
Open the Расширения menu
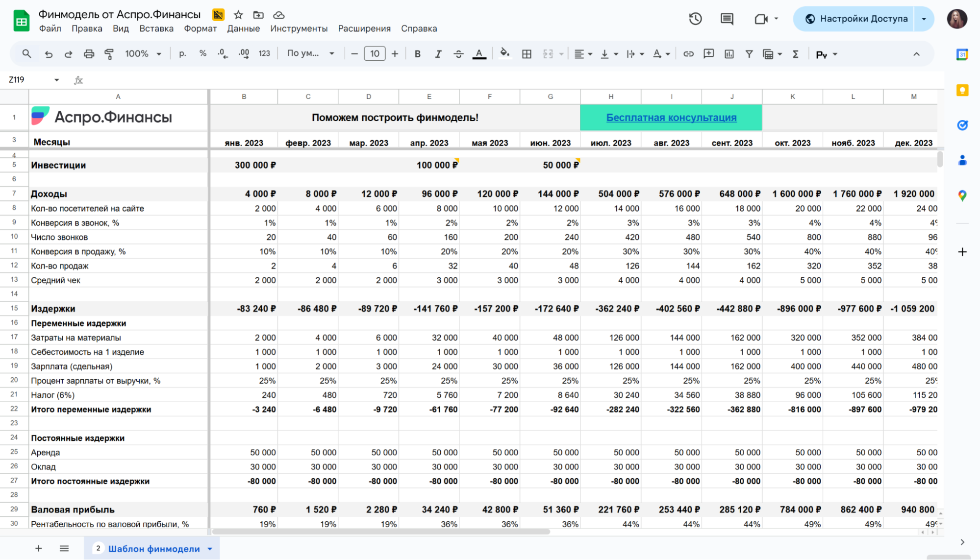click(364, 28)
